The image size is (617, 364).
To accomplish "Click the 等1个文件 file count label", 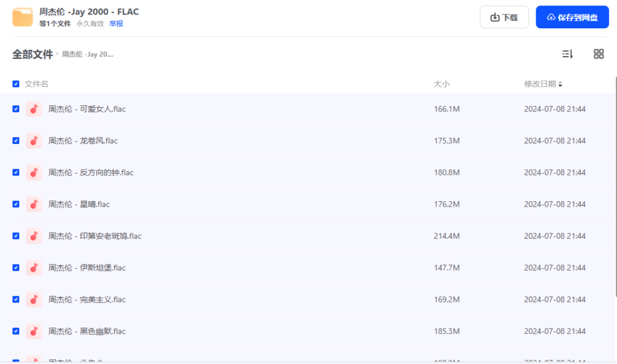I will [x=55, y=24].
